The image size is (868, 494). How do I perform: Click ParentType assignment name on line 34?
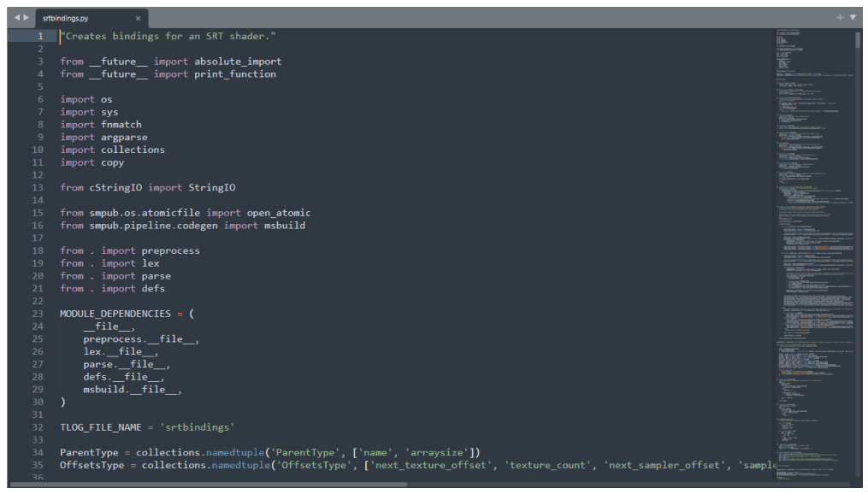point(89,453)
